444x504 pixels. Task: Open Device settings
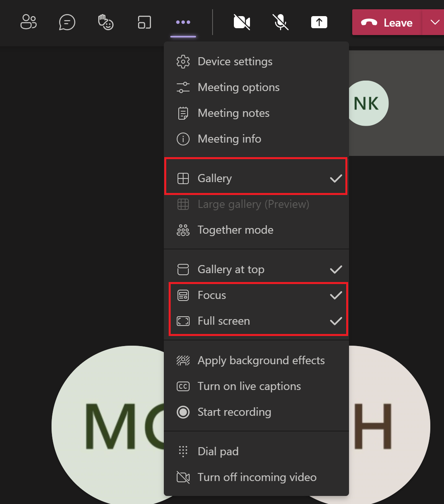coord(235,61)
